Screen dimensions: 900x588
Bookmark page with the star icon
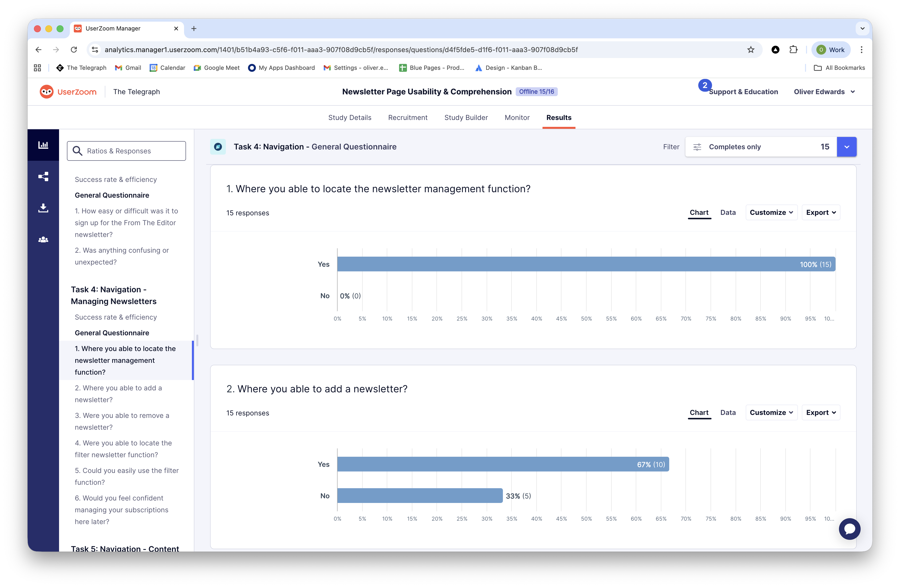(751, 50)
